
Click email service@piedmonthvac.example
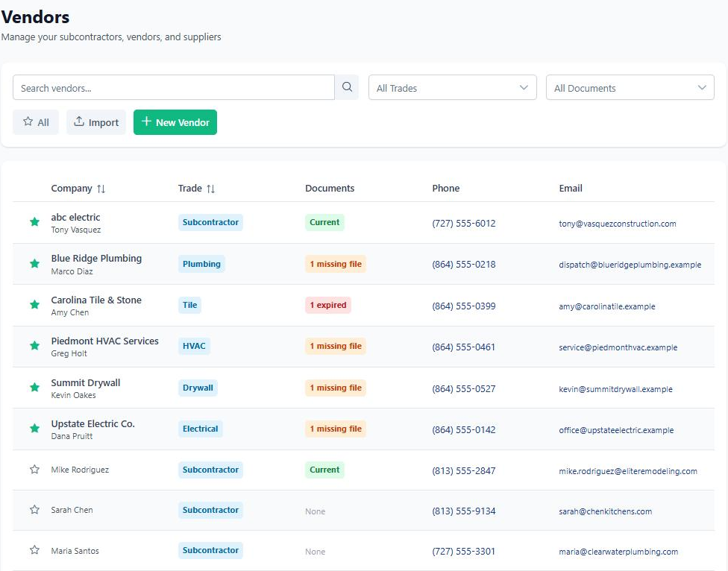[618, 347]
